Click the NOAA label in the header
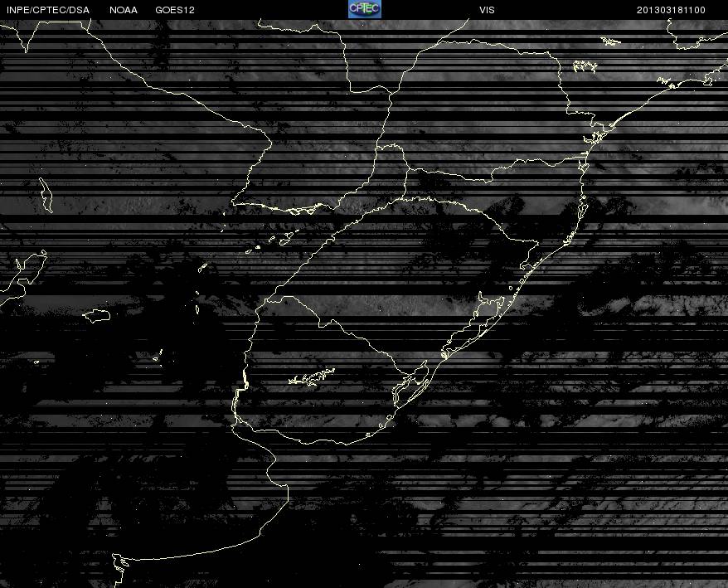Screen dimensions: 728x588 click(124, 10)
